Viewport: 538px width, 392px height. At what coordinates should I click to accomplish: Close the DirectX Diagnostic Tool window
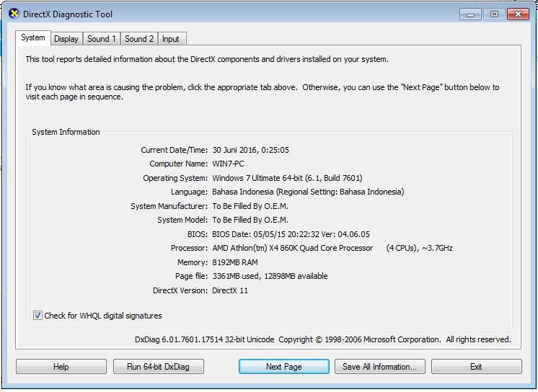click(x=518, y=14)
